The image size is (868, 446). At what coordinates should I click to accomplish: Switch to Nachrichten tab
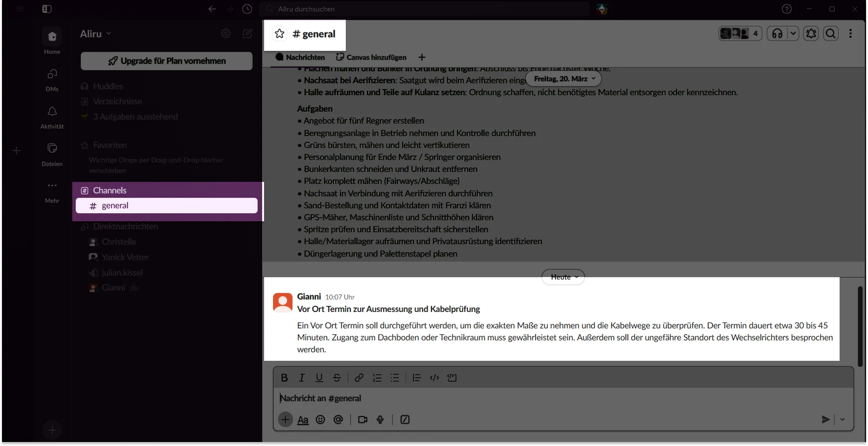300,57
